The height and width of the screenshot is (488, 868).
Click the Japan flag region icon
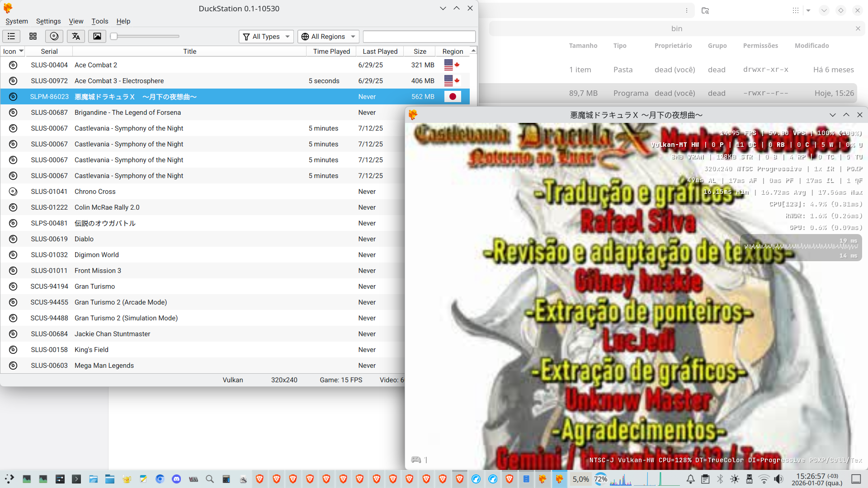(453, 97)
